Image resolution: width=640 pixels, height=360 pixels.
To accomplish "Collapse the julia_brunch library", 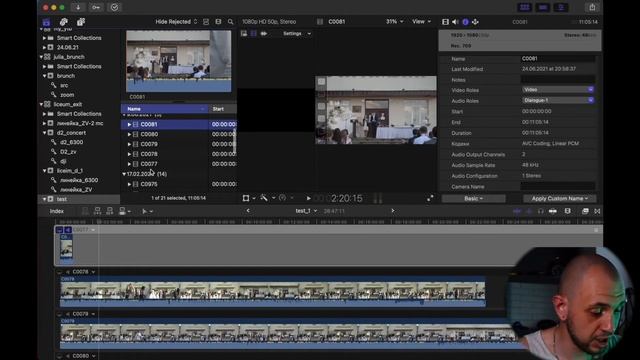I will [x=42, y=57].
